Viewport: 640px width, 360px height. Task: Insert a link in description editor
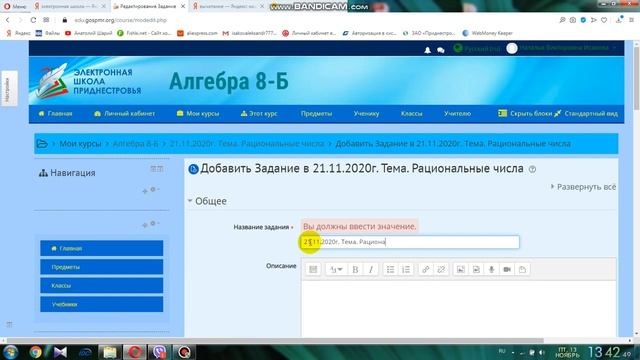pos(425,269)
